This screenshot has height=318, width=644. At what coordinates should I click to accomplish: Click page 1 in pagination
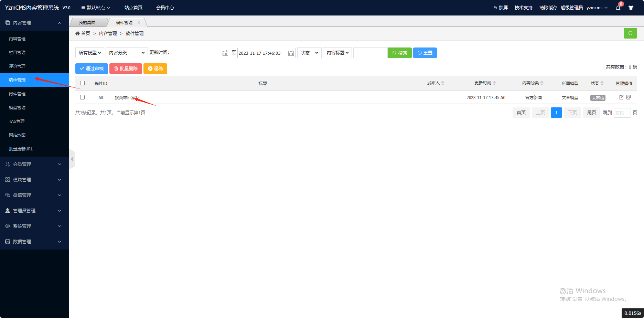(556, 113)
